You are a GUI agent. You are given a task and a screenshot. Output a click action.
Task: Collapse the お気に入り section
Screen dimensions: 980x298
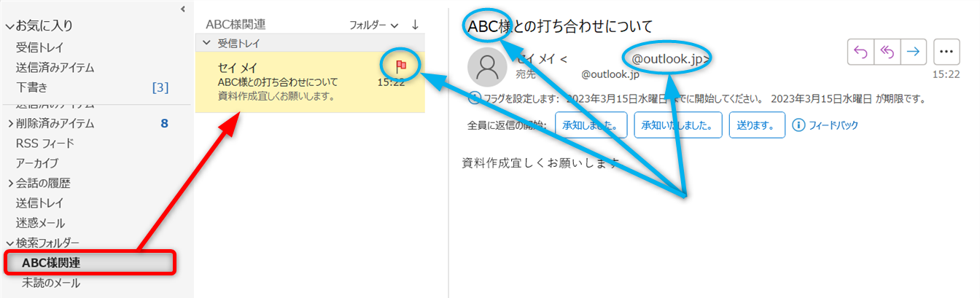point(9,26)
